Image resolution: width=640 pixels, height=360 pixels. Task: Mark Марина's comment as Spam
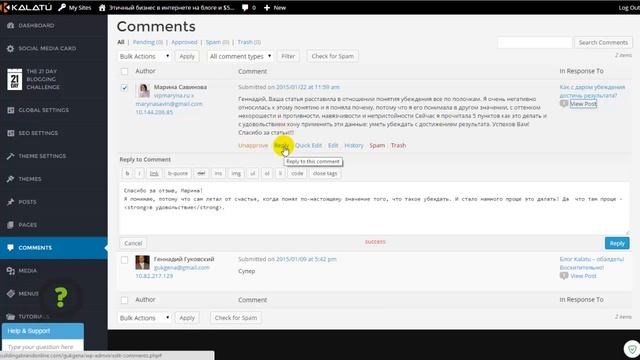377,145
